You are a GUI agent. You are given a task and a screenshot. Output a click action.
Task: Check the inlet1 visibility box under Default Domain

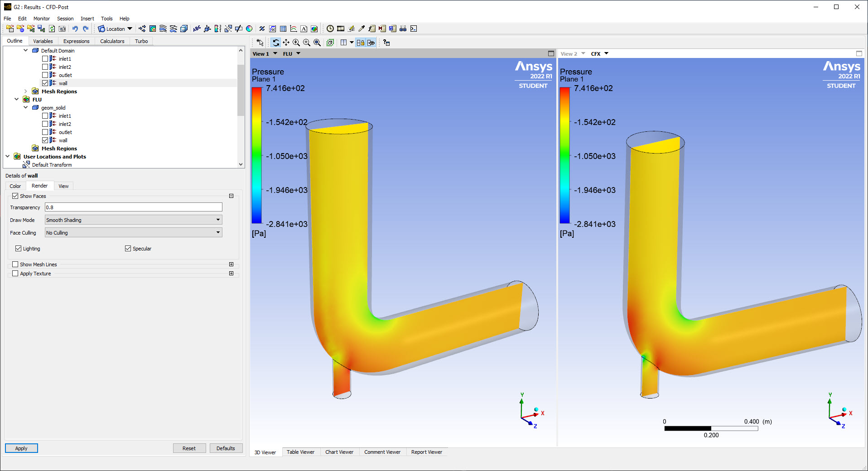click(45, 59)
